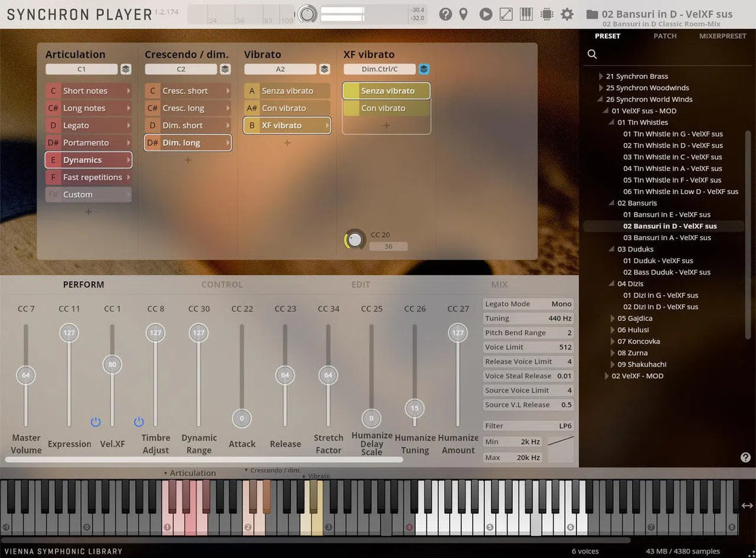Select the Legato articulation button
Viewport: 756px width, 558px height.
(x=88, y=125)
